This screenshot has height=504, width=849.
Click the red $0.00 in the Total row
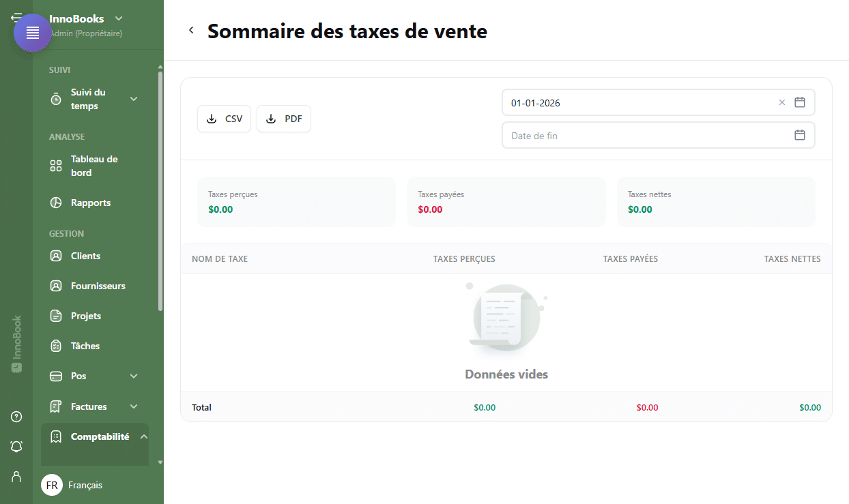click(647, 407)
